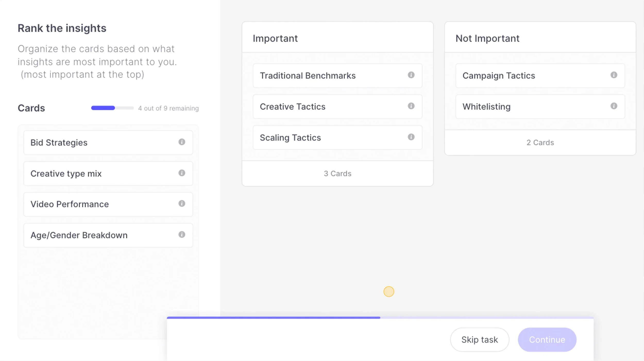Image resolution: width=644 pixels, height=361 pixels.
Task: Show info for Video Performance card
Action: click(x=182, y=204)
